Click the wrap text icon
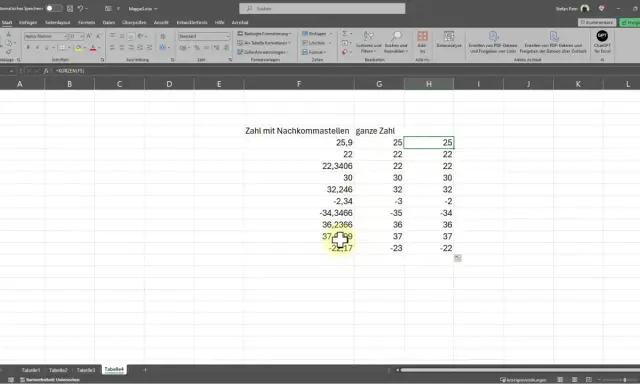The height and width of the screenshot is (384, 640). (163, 36)
